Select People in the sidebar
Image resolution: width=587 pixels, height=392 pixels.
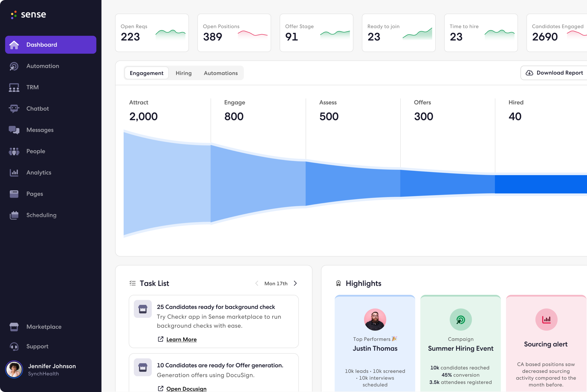(35, 151)
